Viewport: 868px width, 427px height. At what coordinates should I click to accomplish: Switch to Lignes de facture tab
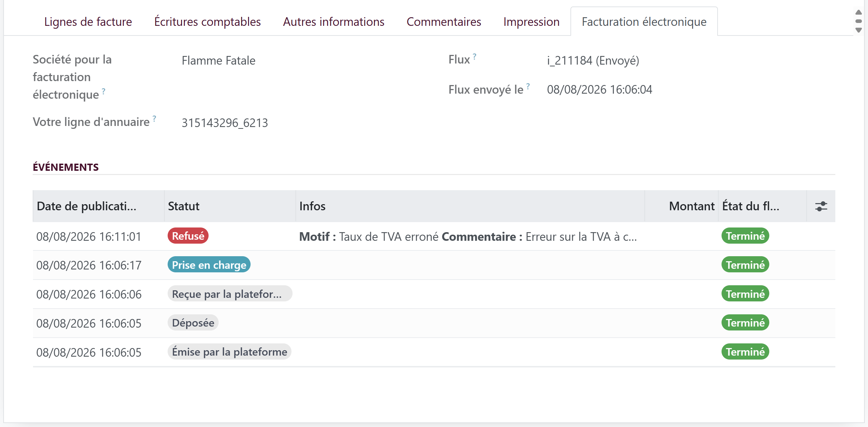(88, 22)
